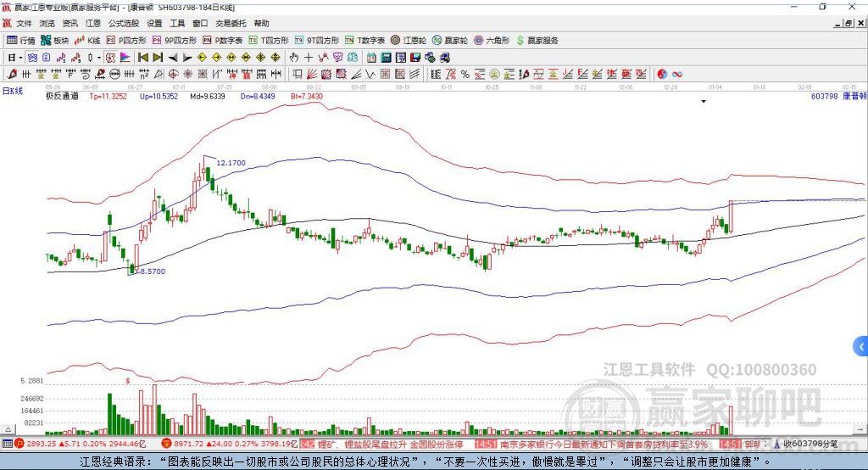Select the zigzag wave line tool
Screen dimensions: 868x470
tap(370, 74)
